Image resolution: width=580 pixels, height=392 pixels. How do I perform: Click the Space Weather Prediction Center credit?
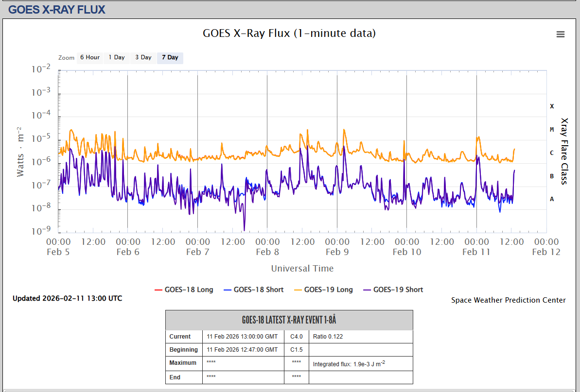coord(508,300)
